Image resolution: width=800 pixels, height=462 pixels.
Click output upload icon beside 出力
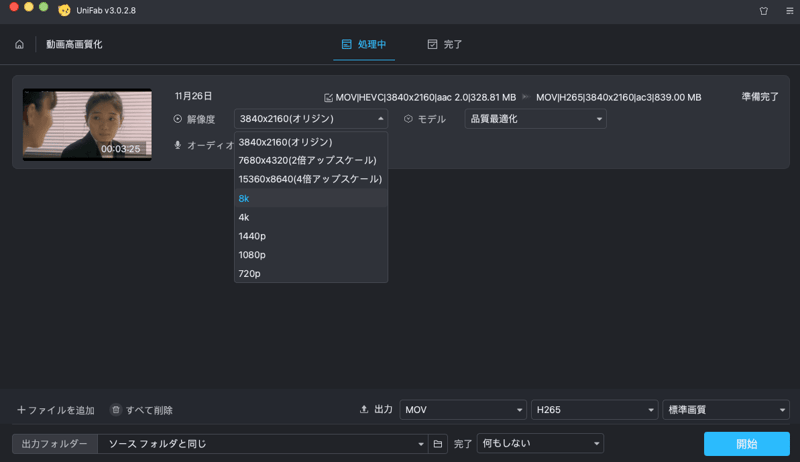pos(364,409)
